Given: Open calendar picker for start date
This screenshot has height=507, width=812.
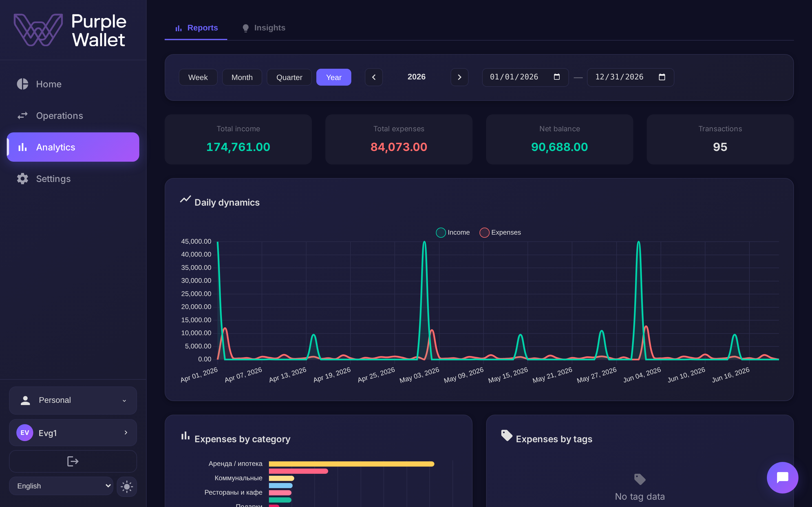Looking at the screenshot, I should point(557,77).
